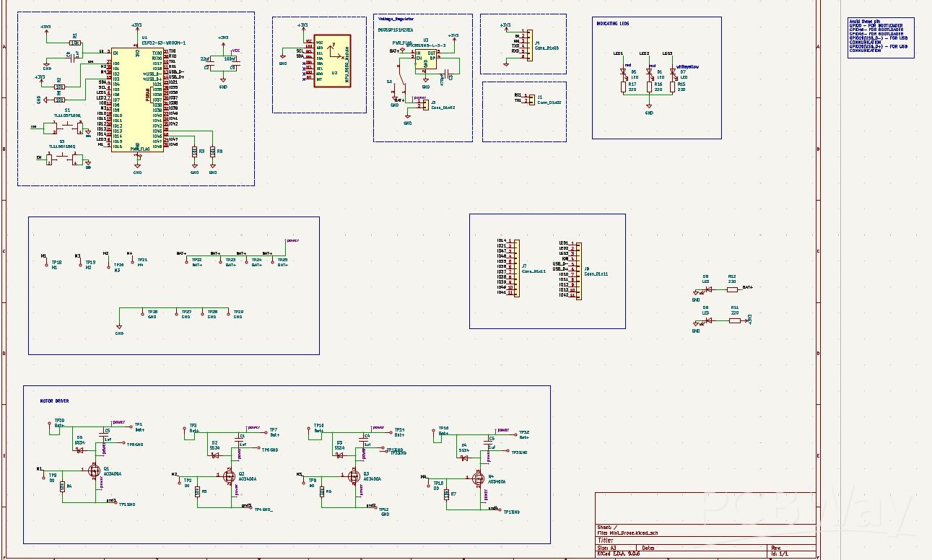Select connector J7 Conn_01x11
932x560 pixels.
[x=515, y=268]
